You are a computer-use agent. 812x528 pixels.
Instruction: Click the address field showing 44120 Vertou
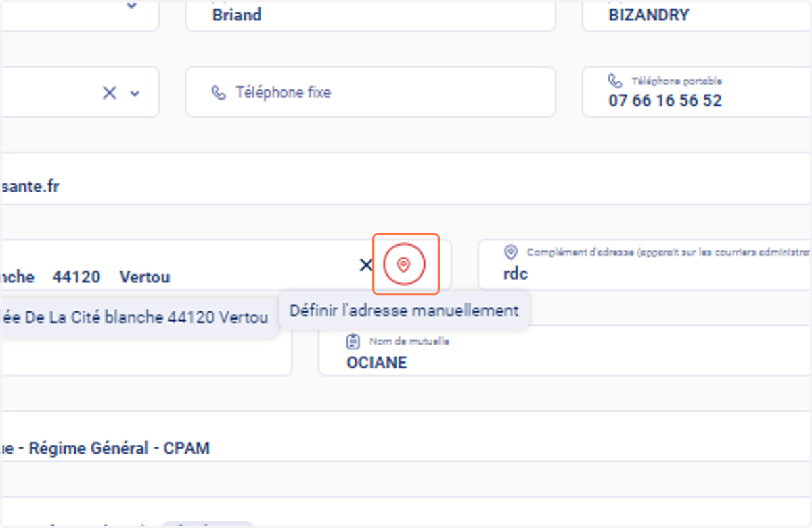(x=225, y=265)
